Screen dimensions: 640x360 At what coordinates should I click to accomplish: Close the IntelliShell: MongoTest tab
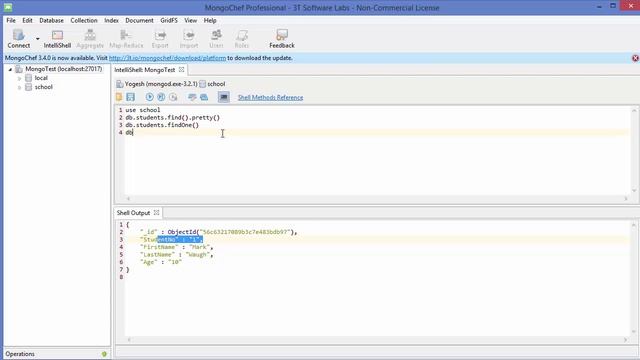181,70
